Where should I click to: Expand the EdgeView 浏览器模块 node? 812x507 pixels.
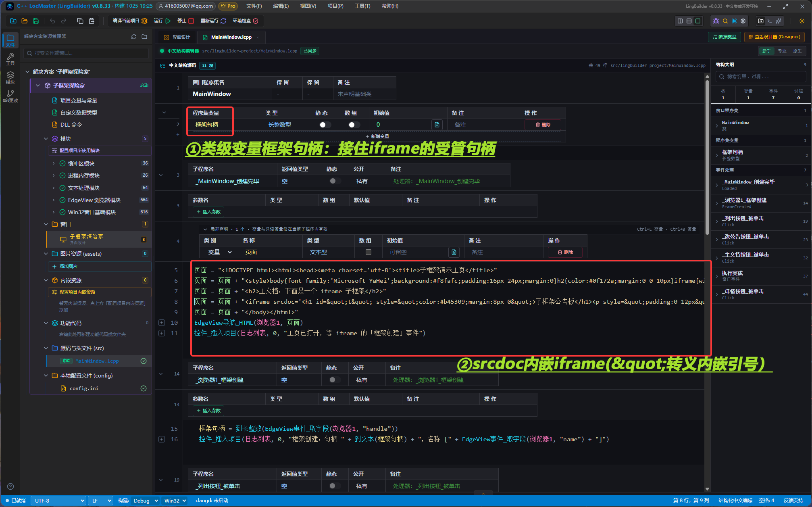pos(54,200)
